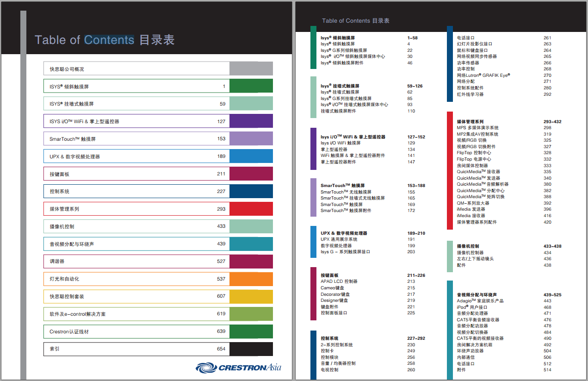The width and height of the screenshot is (588, 381).
Task: Open Adagio 家庭娱乐产品 entry
Action: 480,301
